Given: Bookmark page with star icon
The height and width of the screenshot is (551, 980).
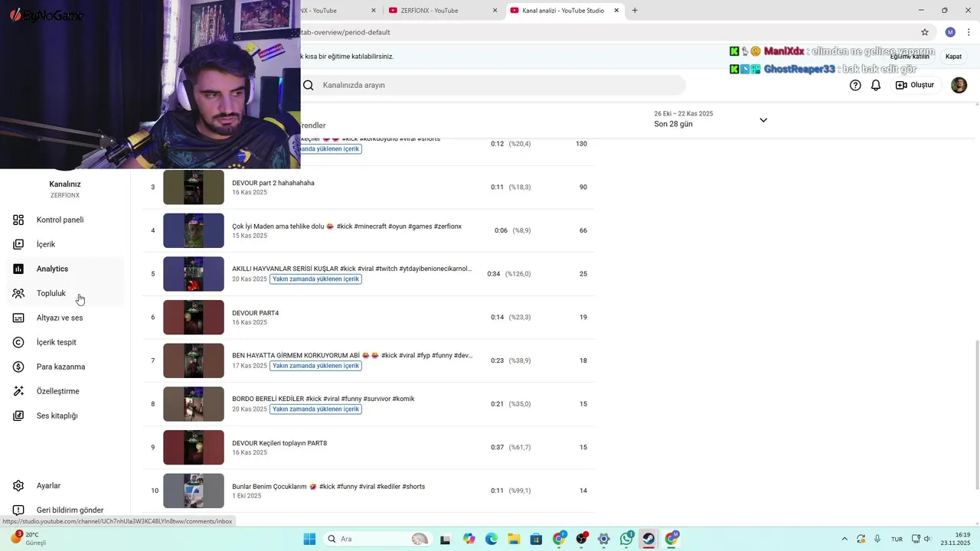Looking at the screenshot, I should (x=925, y=32).
